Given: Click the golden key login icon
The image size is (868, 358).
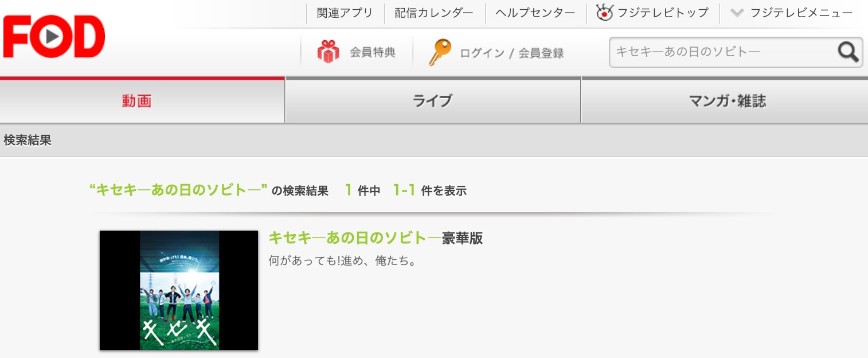Looking at the screenshot, I should tap(440, 52).
